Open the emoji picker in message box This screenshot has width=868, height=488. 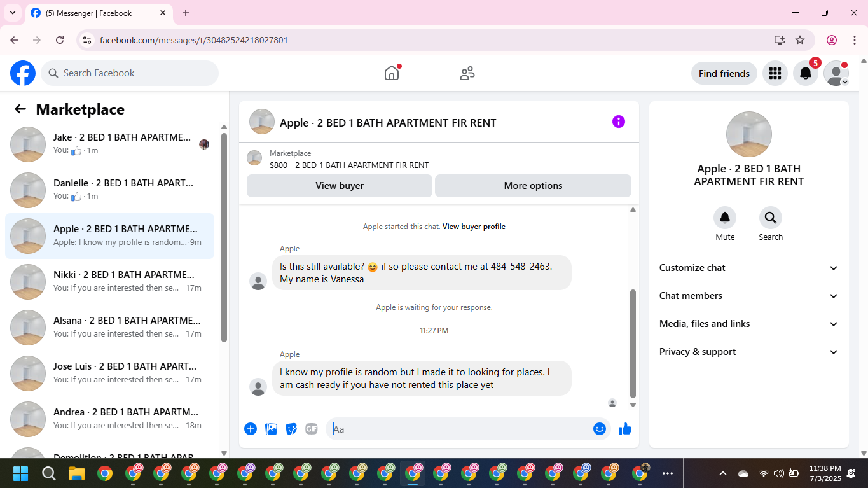(599, 429)
